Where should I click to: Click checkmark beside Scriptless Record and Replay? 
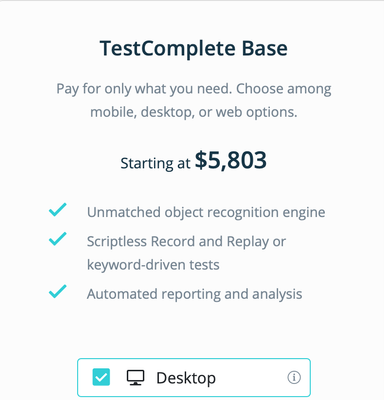click(x=58, y=239)
